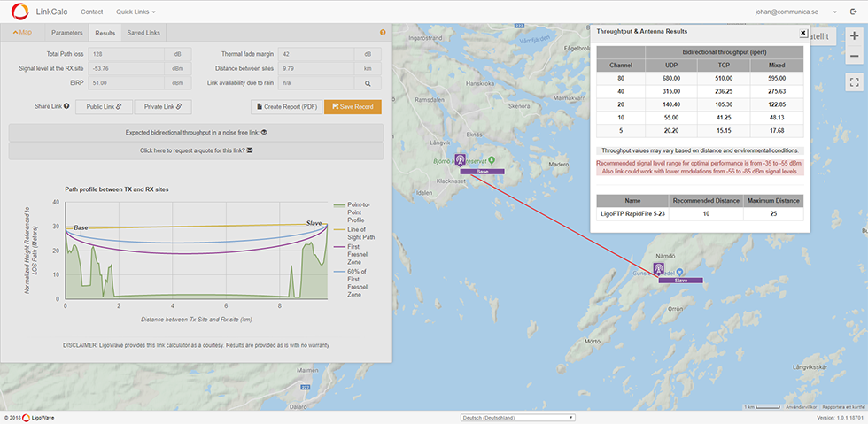868x424 pixels.
Task: Click the purple Base label on map
Action: [x=482, y=172]
